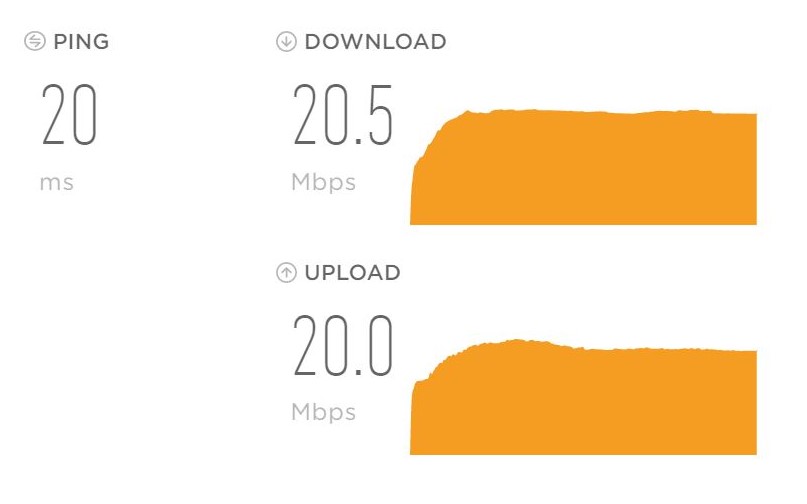Click the Mbps unit under download
This screenshot has height=504, width=807.
click(323, 183)
